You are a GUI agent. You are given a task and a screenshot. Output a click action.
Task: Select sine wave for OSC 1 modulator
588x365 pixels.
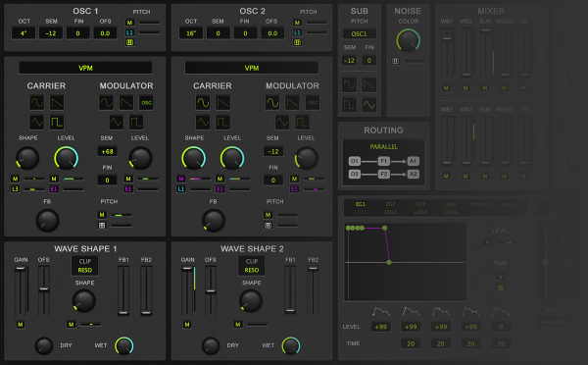[106, 102]
